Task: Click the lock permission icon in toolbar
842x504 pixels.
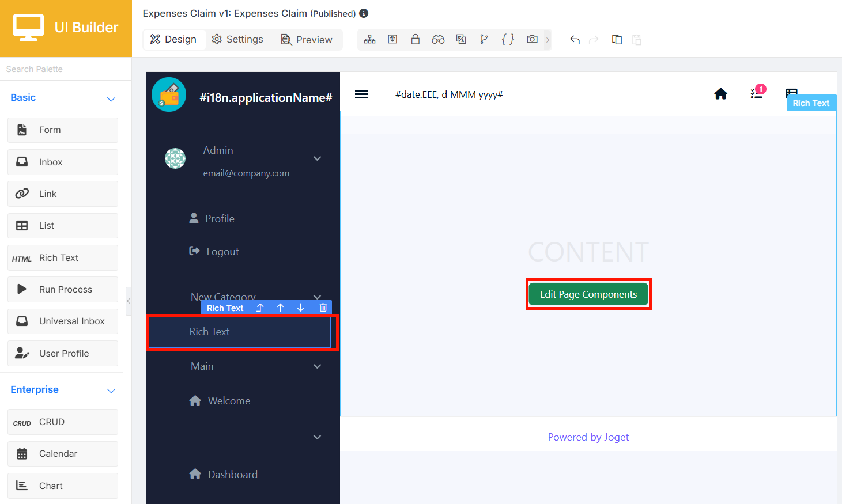Action: (x=415, y=39)
